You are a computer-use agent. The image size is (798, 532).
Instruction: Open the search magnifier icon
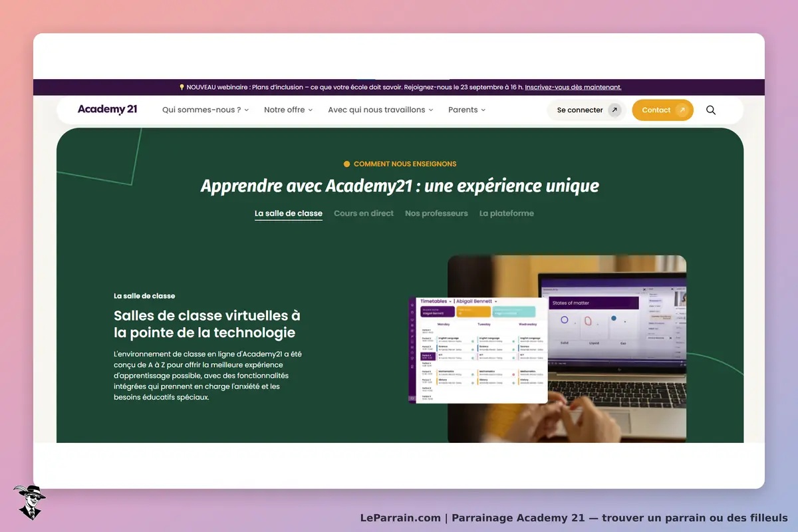point(711,110)
